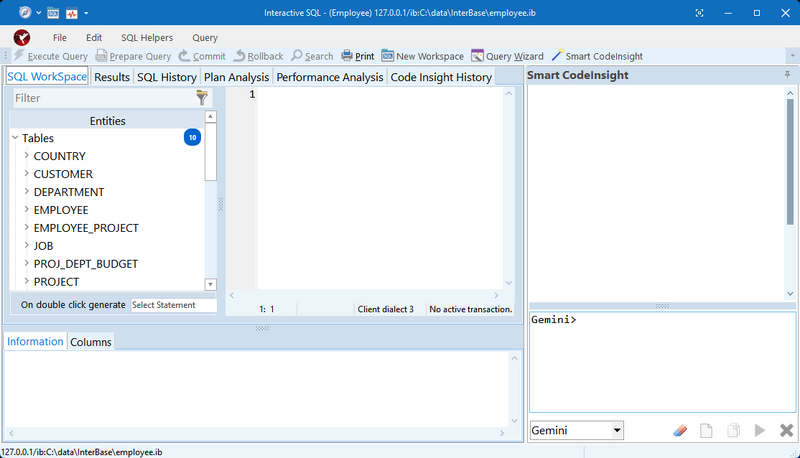The height and width of the screenshot is (458, 800).
Task: Switch to the SQL WorkSpace tab
Action: (x=47, y=77)
